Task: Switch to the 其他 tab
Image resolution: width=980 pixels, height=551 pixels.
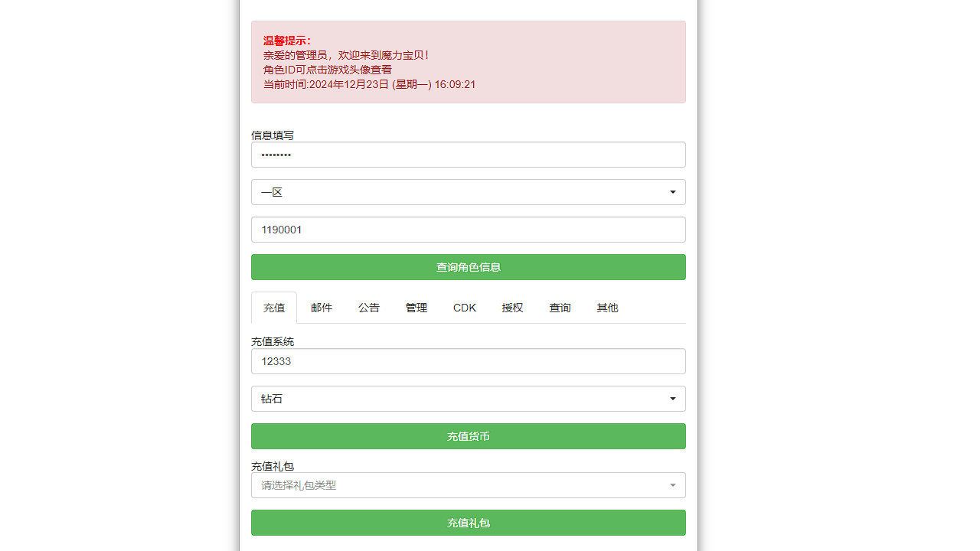Action: pyautogui.click(x=607, y=308)
